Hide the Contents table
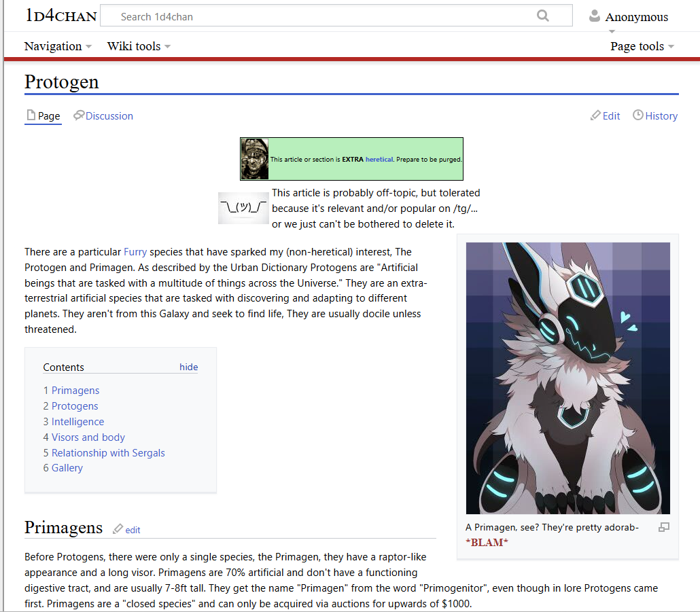 click(x=188, y=367)
